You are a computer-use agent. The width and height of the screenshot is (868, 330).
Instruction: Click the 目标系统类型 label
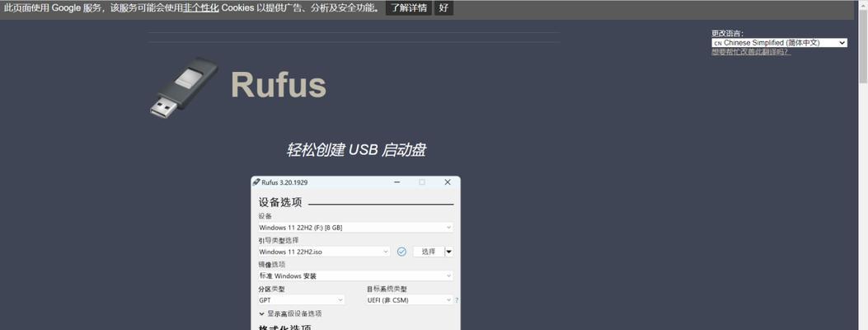click(387, 289)
